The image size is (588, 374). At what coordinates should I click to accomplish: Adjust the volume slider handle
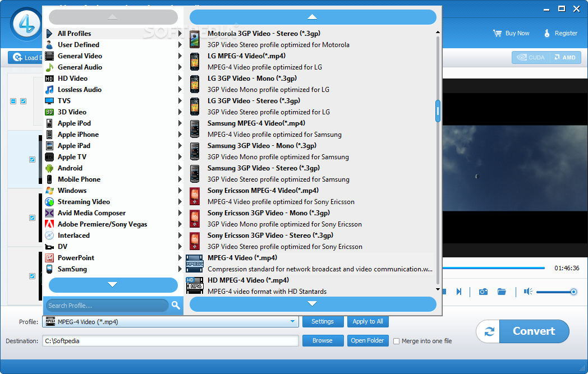coord(573,292)
